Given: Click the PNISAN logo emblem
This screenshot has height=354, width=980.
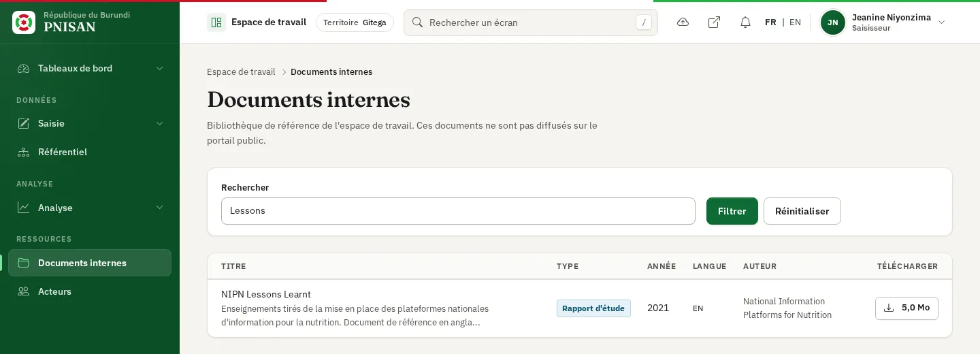Looking at the screenshot, I should tap(24, 22).
